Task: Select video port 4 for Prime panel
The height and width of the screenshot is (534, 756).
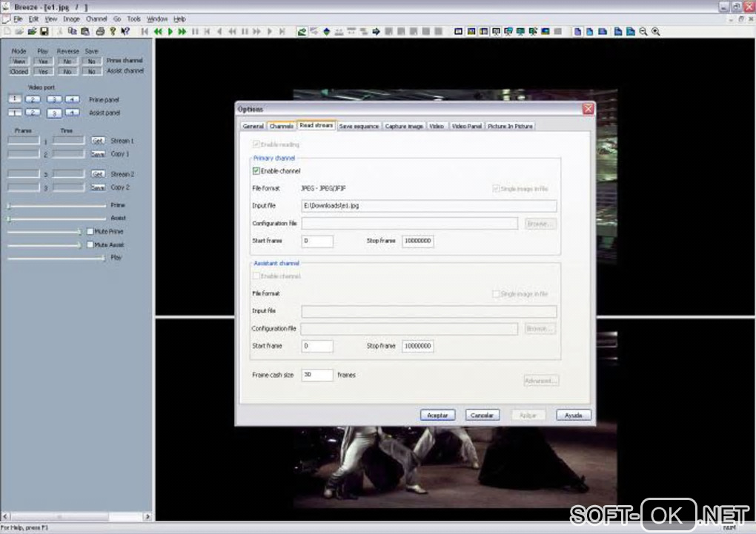Action: click(x=73, y=99)
